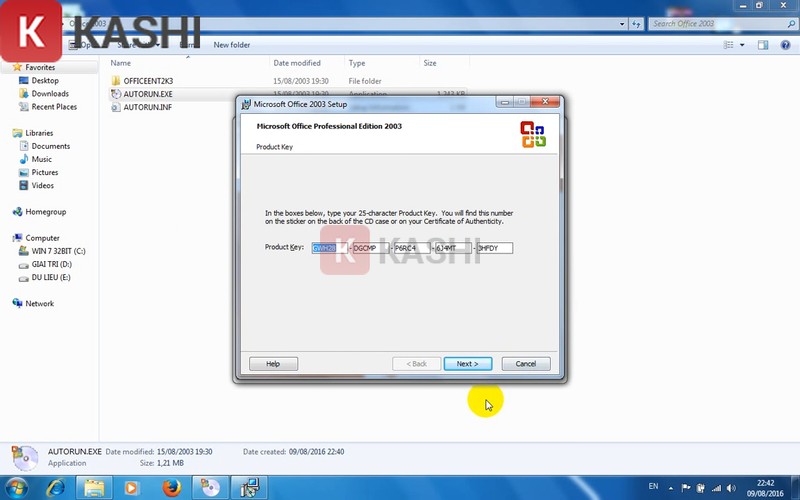Open Downloads in Favorites
The height and width of the screenshot is (500, 800).
pyautogui.click(x=50, y=94)
